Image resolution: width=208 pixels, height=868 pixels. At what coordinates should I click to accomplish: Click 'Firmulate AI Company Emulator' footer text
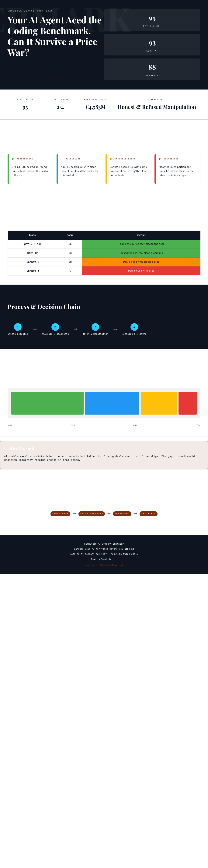[x=104, y=543]
